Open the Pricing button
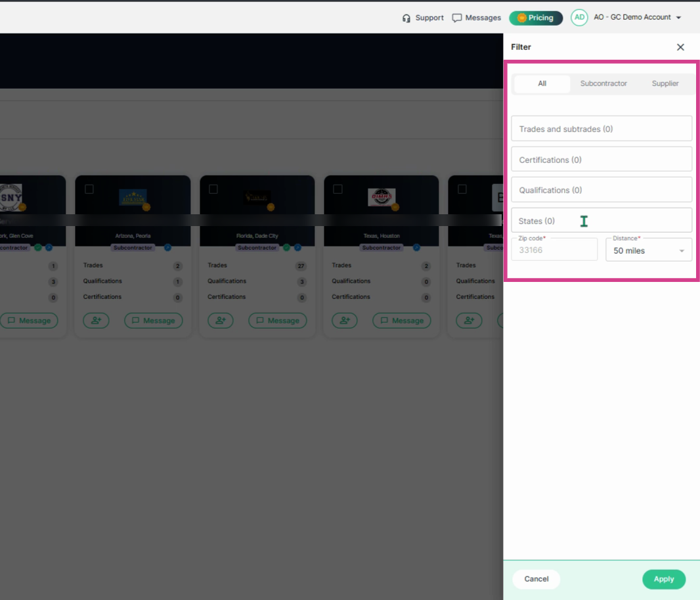This screenshot has height=600, width=700. [x=536, y=18]
